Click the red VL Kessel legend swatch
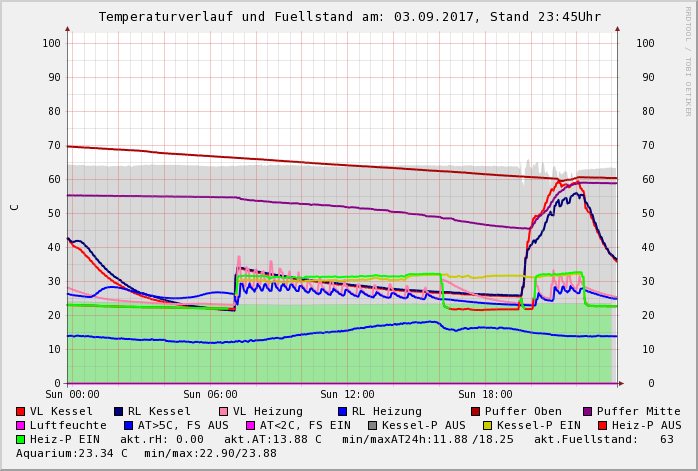Viewport: 698px width, 471px height. [20, 411]
